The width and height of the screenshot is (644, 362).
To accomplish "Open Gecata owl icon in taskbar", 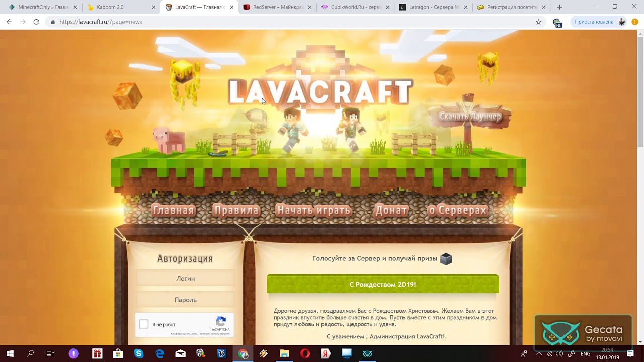I will (368, 354).
